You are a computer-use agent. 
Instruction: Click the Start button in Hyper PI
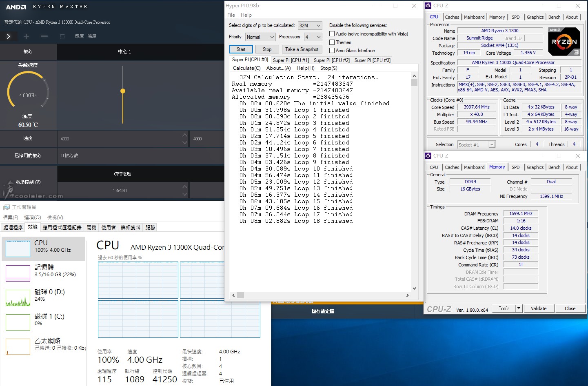241,49
